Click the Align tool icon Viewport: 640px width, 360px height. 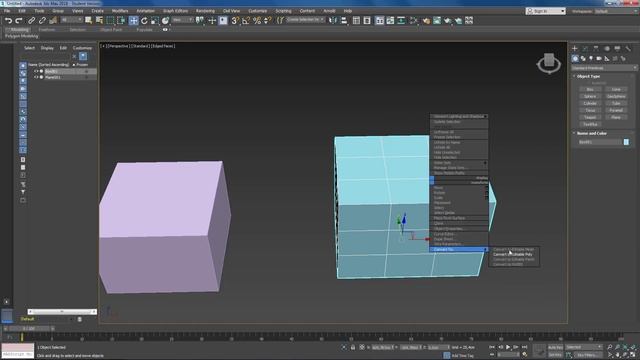tap(344, 20)
